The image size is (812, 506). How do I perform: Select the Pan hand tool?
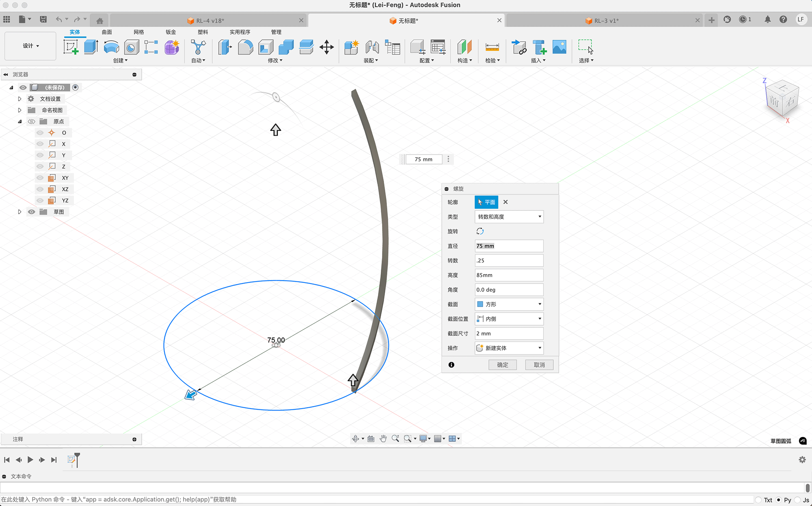coord(383,439)
